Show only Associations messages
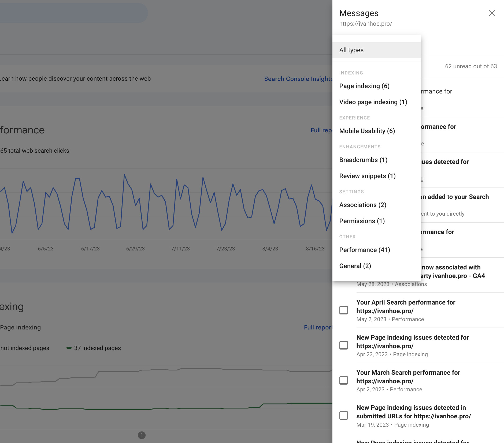The height and width of the screenshot is (443, 504). tap(362, 205)
